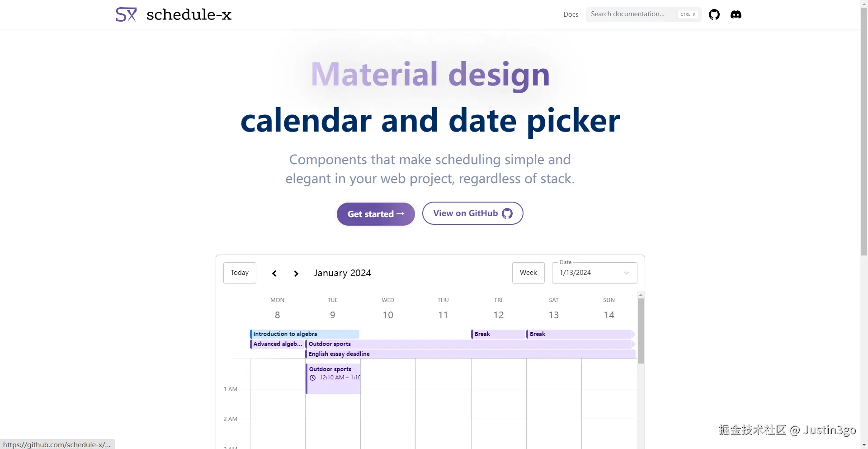
Task: Open the Week view dropdown
Action: pos(528,273)
